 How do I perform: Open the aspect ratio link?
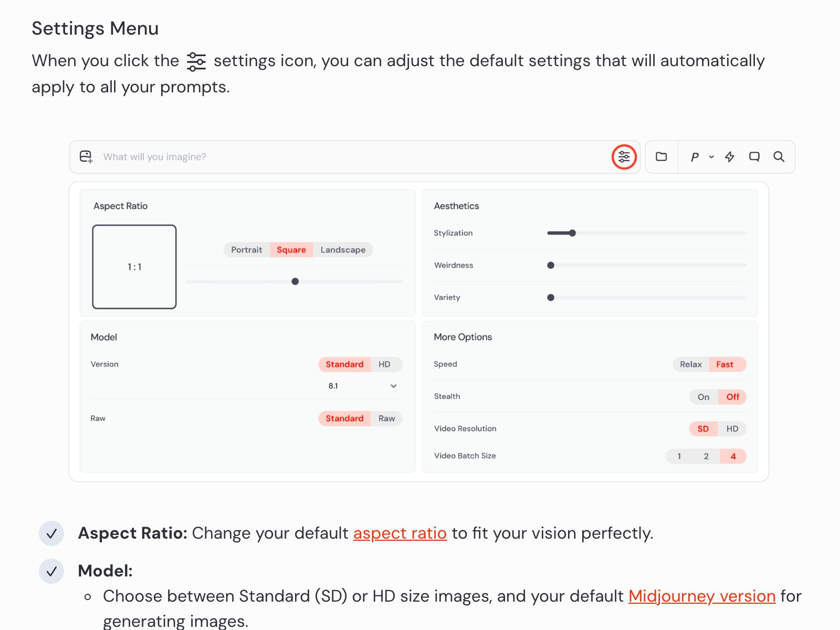point(400,533)
